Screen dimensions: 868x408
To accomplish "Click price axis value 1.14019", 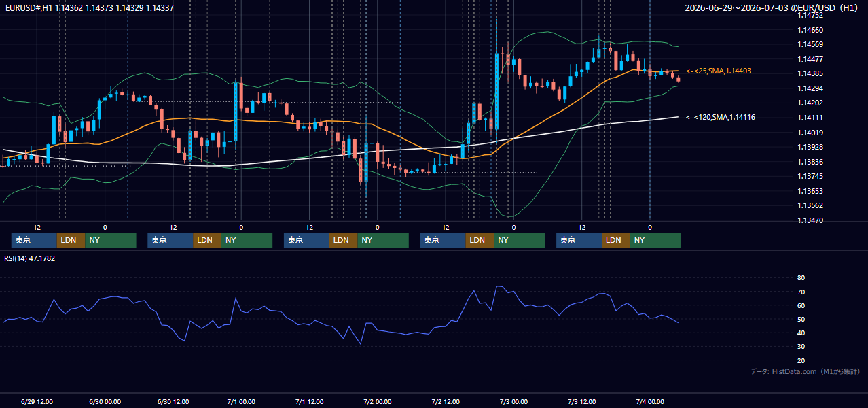I will click(x=810, y=133).
